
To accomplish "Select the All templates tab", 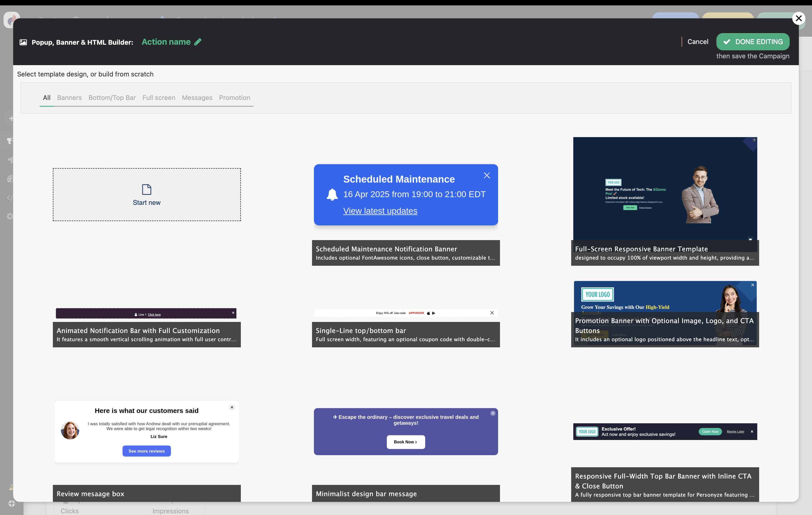I will pyautogui.click(x=47, y=98).
